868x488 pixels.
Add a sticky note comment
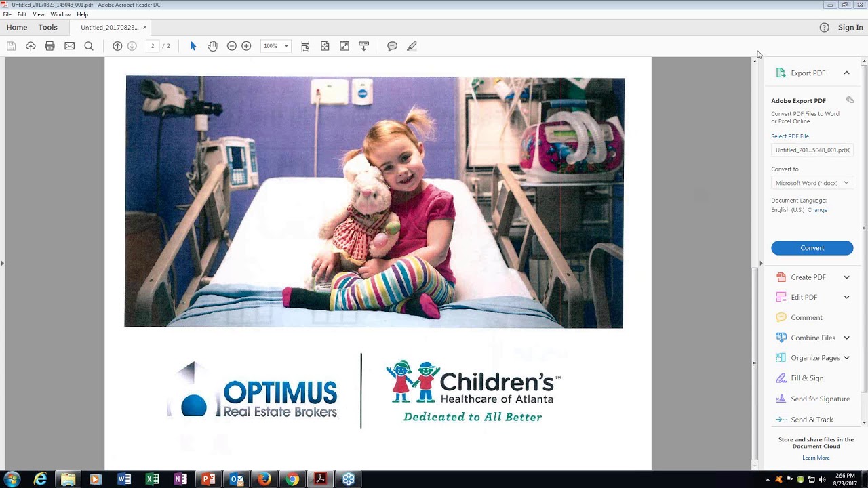coord(392,46)
